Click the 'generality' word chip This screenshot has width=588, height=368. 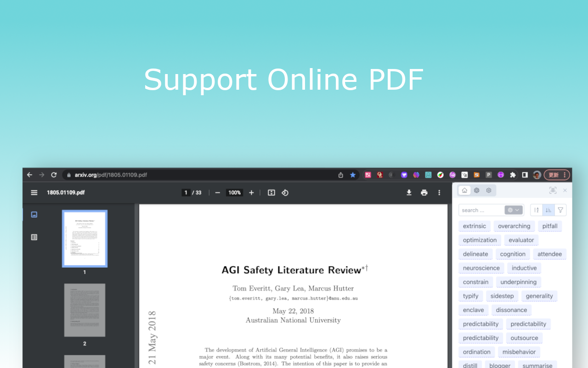pyautogui.click(x=539, y=296)
